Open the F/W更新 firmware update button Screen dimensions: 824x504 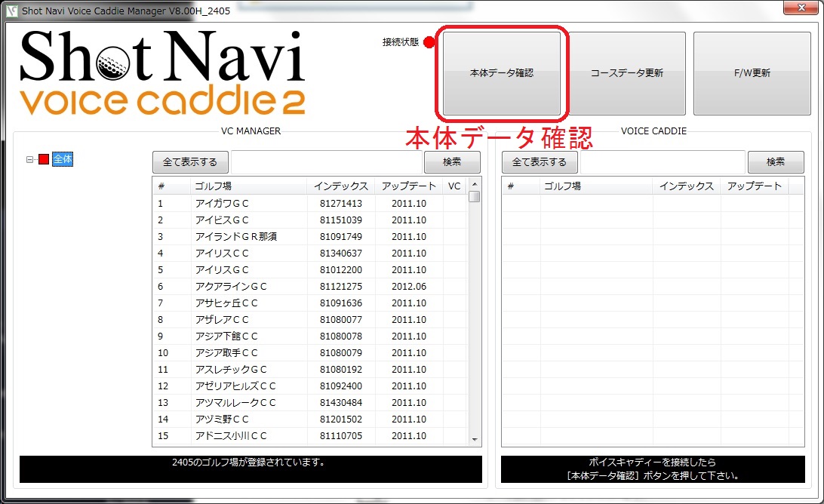coord(752,73)
